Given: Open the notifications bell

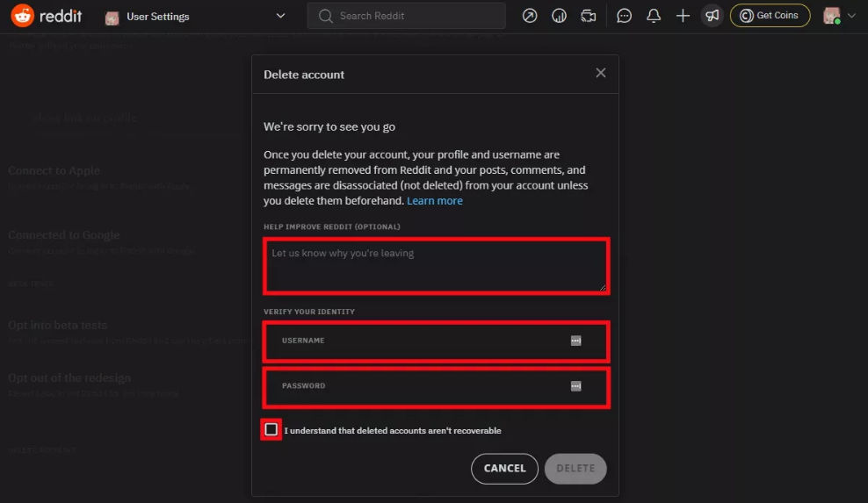Looking at the screenshot, I should [x=654, y=16].
